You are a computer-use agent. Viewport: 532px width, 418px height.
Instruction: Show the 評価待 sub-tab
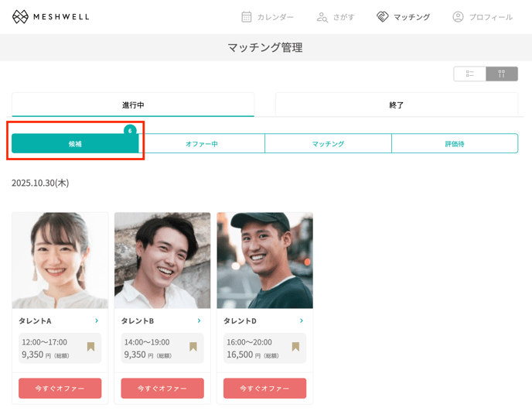[454, 144]
